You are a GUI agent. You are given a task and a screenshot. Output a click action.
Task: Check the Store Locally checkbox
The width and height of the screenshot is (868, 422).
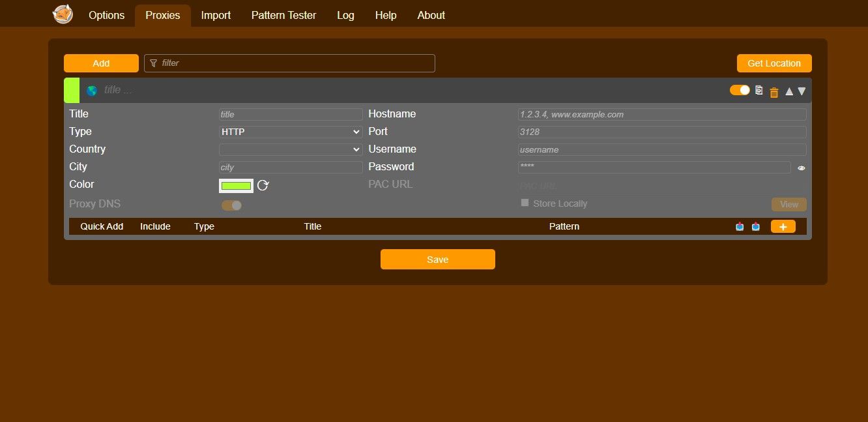tap(525, 203)
